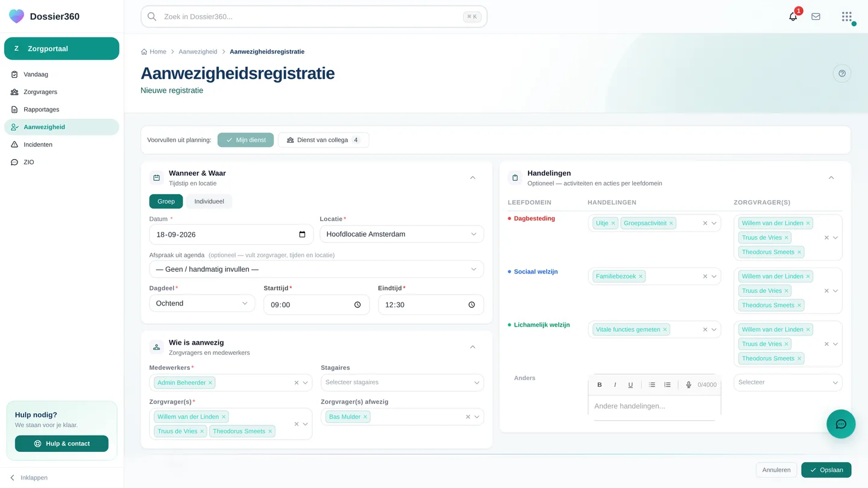This screenshot has width=868, height=488.
Task: Go to Vandaag in the sidebar
Action: pyautogui.click(x=61, y=75)
